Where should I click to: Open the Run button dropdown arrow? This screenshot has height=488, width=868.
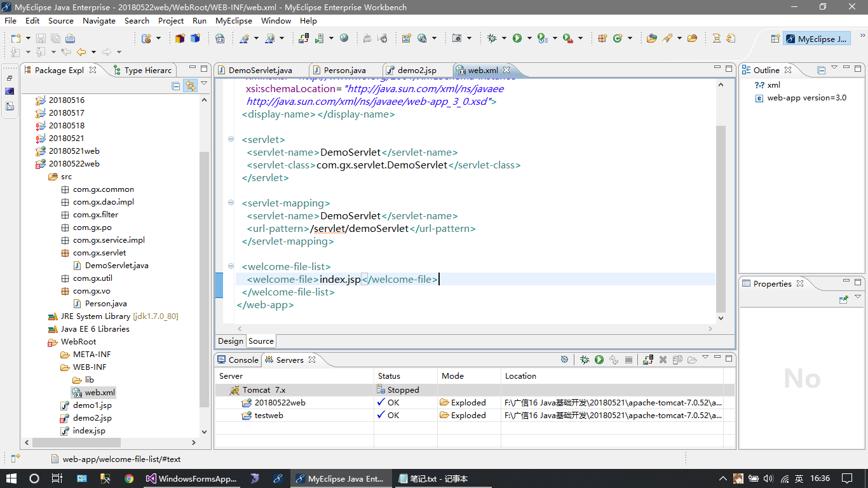(529, 39)
